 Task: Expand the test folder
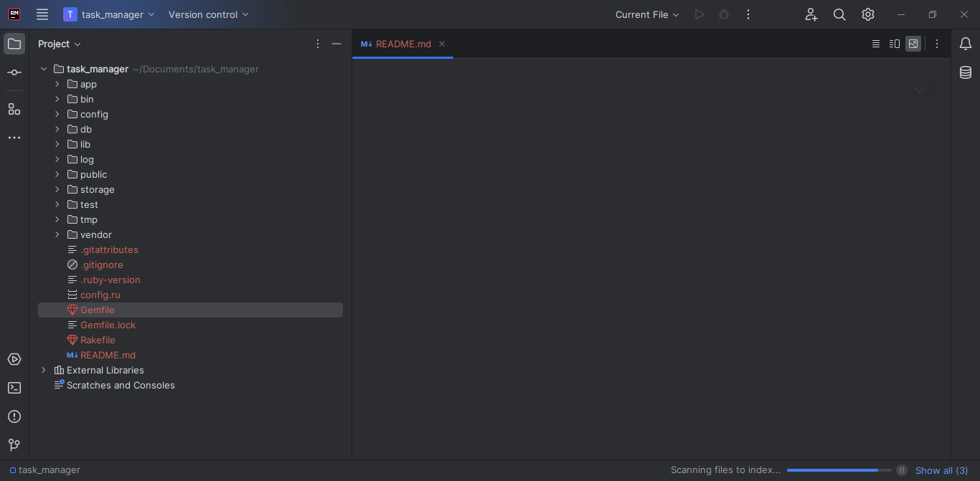[57, 204]
